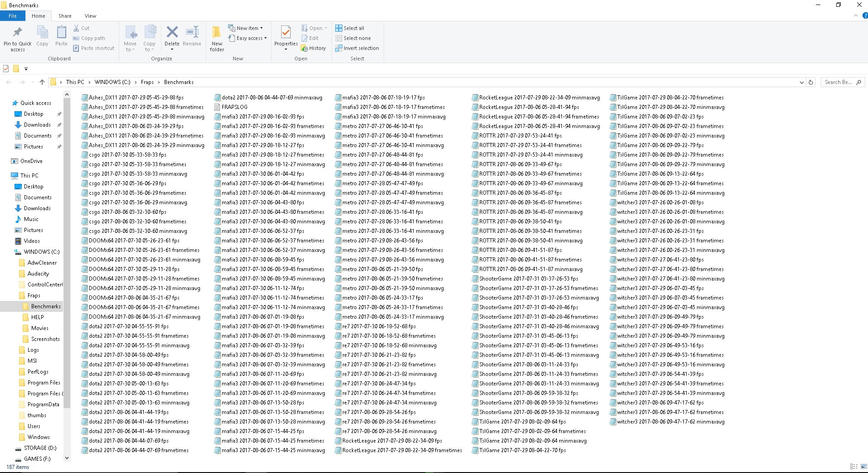Refresh the current folder view
This screenshot has width=868, height=473.
[811, 82]
